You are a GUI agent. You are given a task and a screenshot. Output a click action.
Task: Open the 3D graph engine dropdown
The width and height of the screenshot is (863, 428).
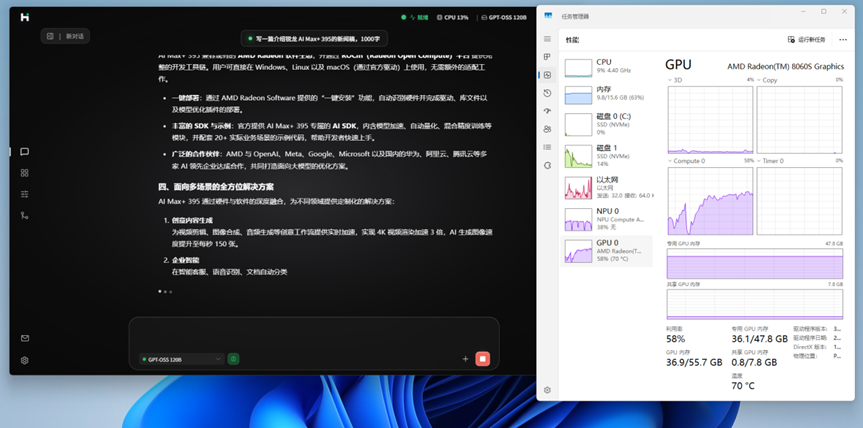point(675,80)
